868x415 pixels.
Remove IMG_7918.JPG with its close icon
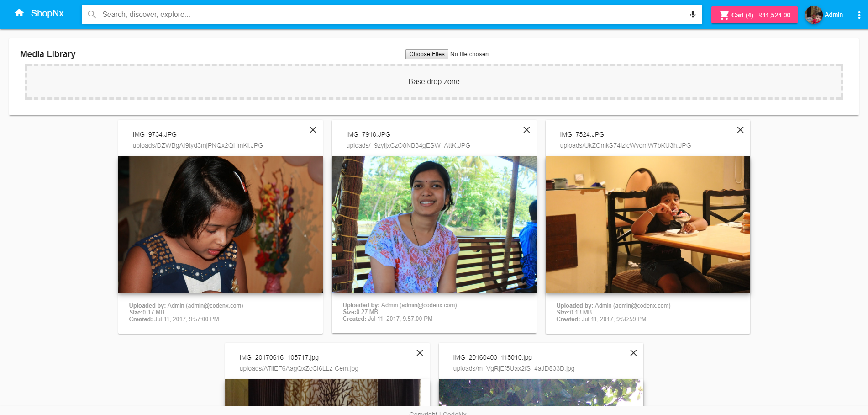point(526,130)
